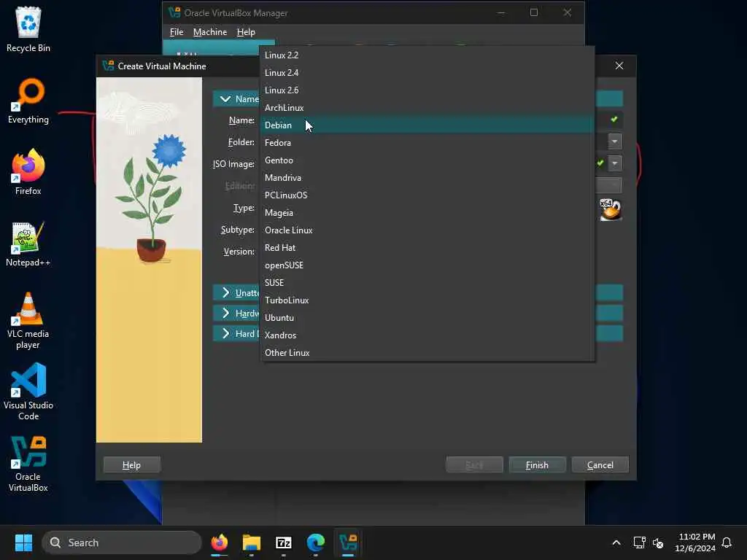747x560 pixels.
Task: Click the Cancel button
Action: tap(600, 464)
